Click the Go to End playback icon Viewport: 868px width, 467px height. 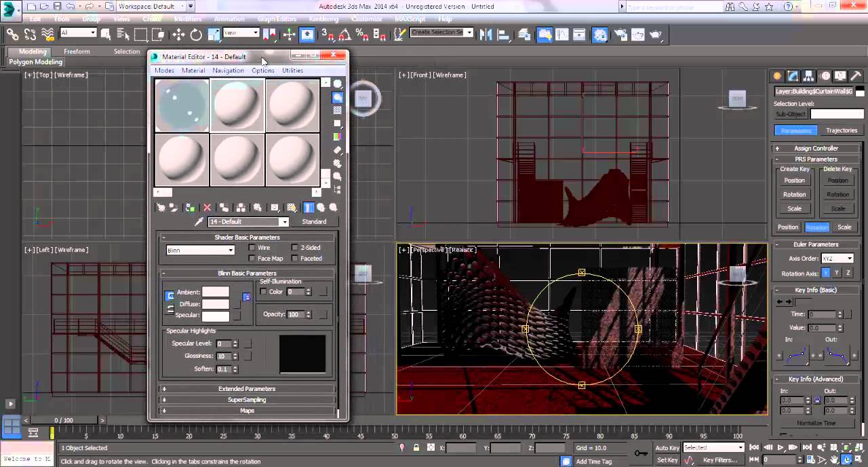tap(808, 447)
